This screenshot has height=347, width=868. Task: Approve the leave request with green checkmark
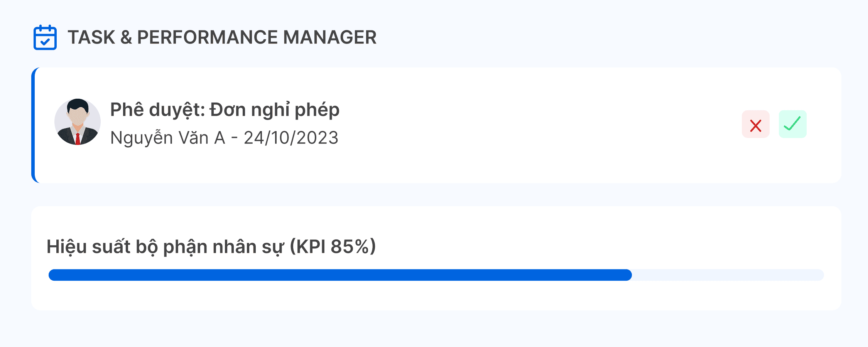pos(793,124)
